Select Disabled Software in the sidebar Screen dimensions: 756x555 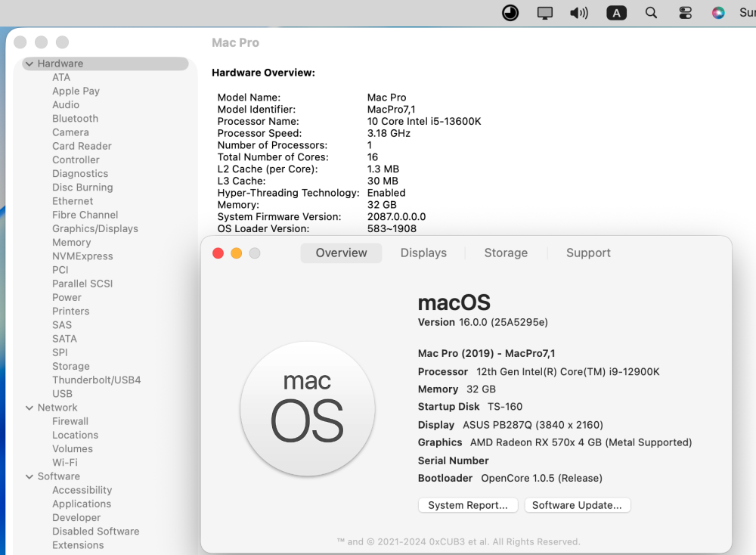tap(95, 532)
